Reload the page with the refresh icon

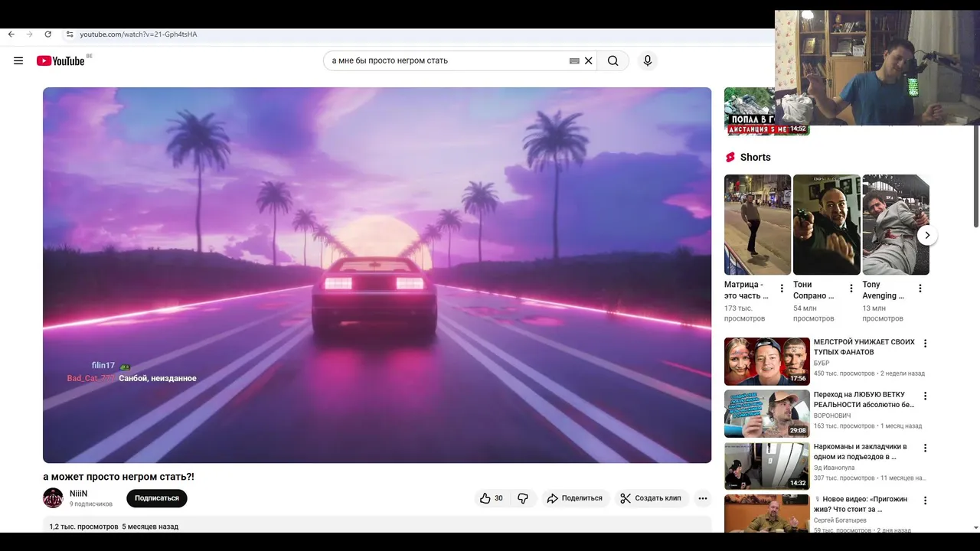[47, 34]
